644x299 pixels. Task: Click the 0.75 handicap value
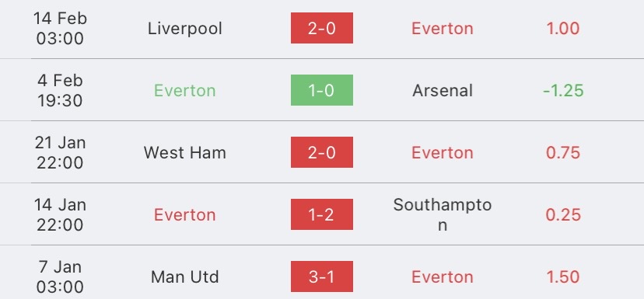(x=563, y=152)
